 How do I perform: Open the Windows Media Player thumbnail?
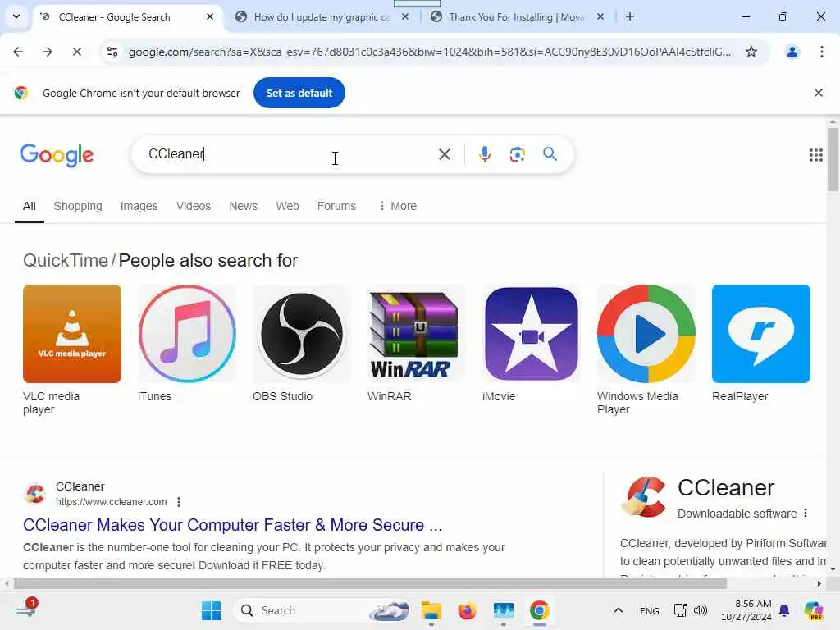[x=646, y=333]
